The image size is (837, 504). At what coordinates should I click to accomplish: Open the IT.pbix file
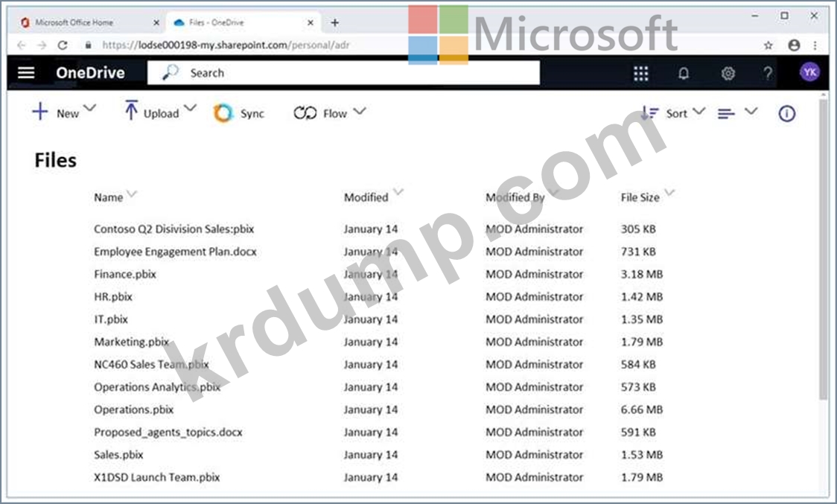click(x=111, y=319)
